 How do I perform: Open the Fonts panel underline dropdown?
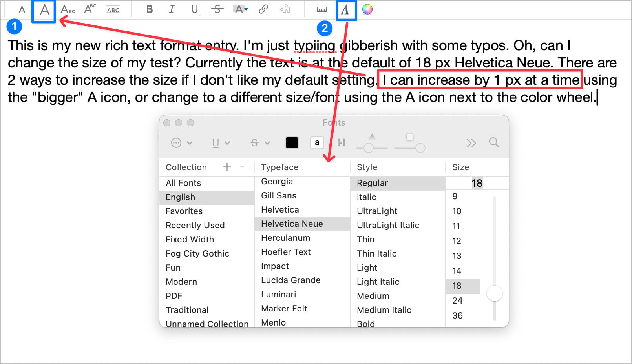coord(221,143)
